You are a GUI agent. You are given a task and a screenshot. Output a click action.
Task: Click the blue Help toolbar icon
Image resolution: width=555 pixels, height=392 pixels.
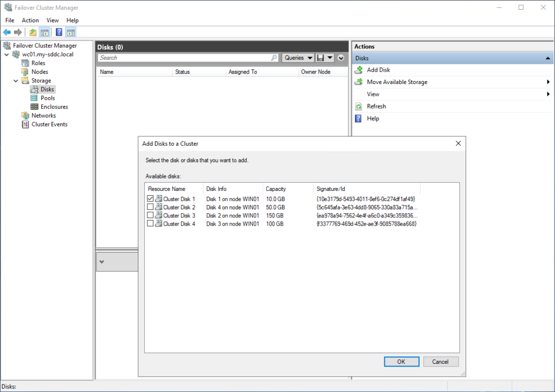59,33
